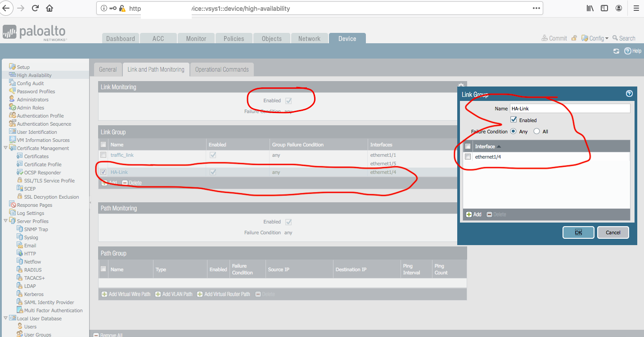
Task: Switch to the Policies tab
Action: point(234,39)
